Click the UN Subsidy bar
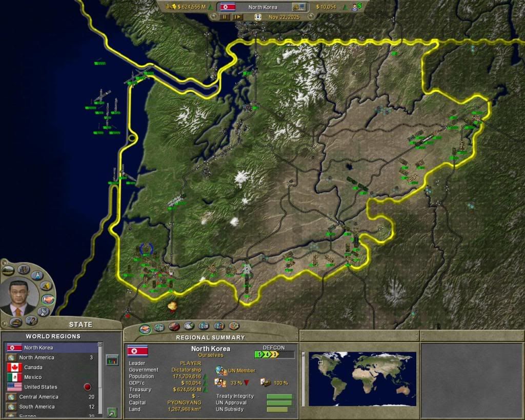 (x=280, y=410)
